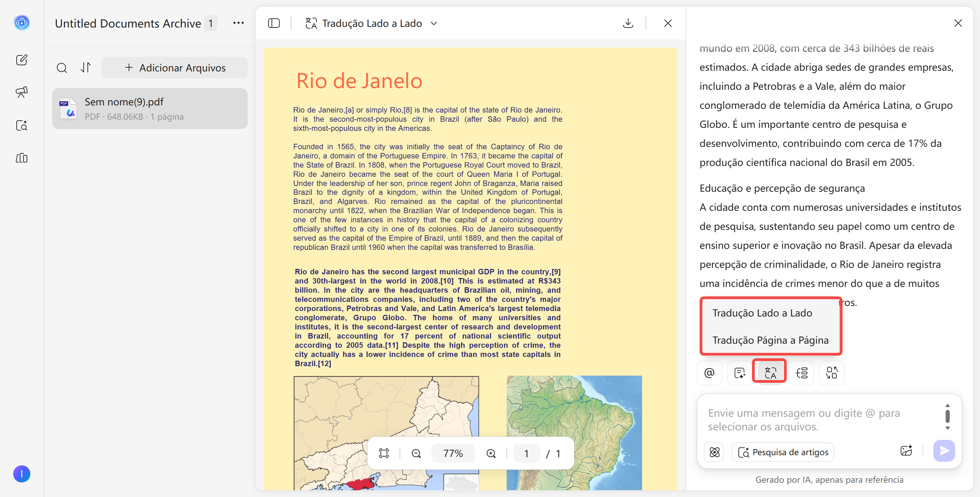
Task: Open document search icon in left sidebar
Action: (x=22, y=125)
